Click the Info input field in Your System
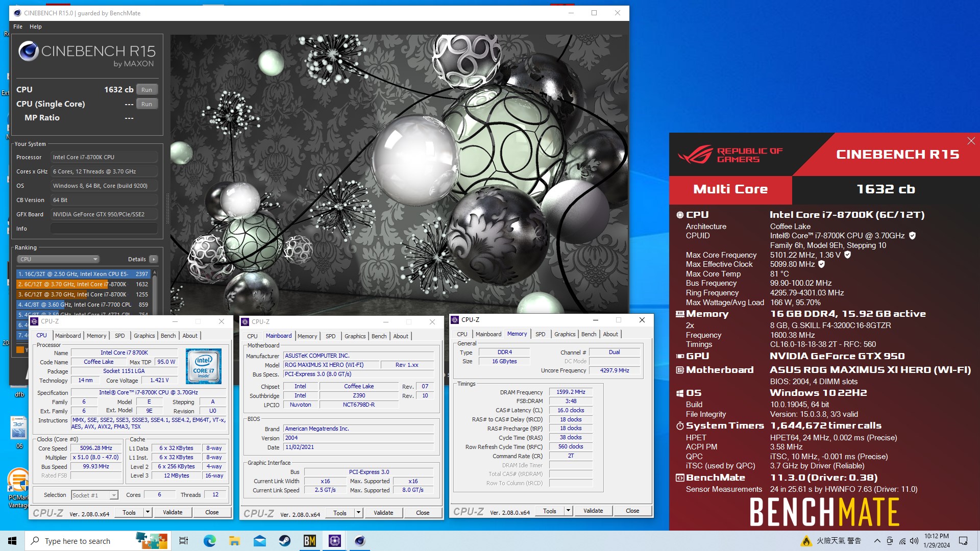This screenshot has width=980, height=551. [104, 229]
